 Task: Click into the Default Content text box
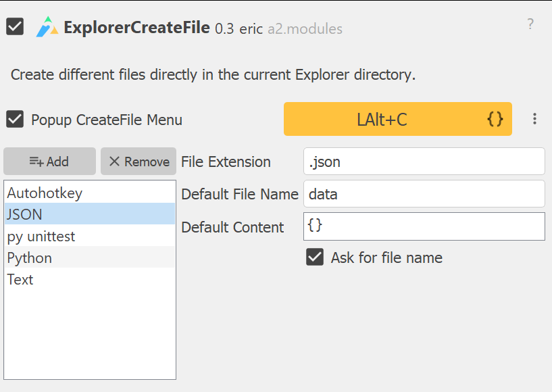tap(424, 226)
